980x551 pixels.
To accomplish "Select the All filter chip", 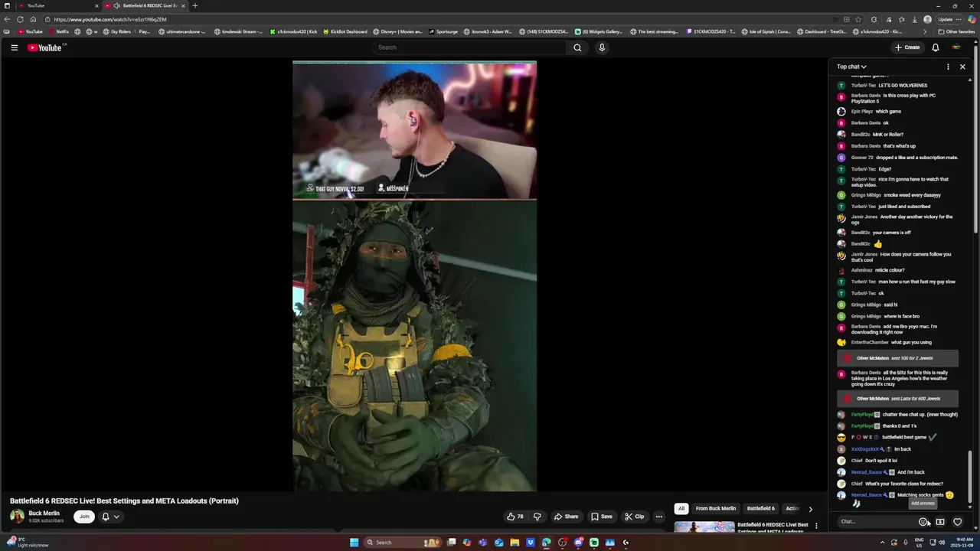I will click(681, 508).
